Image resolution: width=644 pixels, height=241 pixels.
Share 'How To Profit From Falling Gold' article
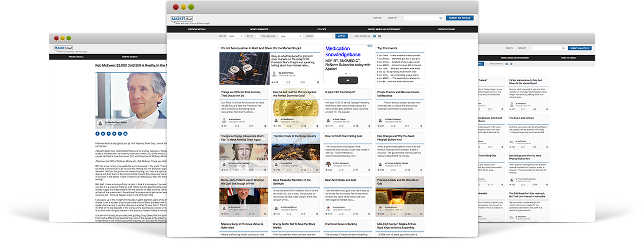click(369, 170)
